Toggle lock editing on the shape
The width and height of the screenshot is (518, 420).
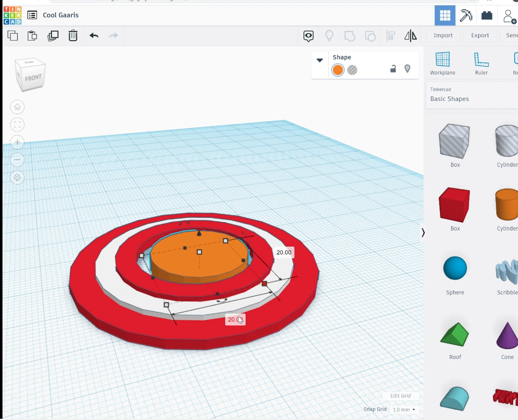point(393,69)
